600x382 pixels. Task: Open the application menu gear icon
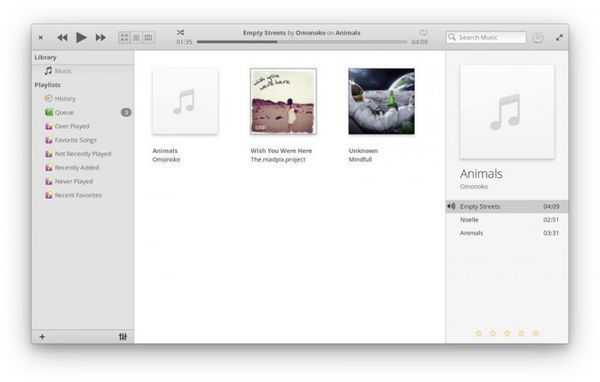tap(538, 38)
